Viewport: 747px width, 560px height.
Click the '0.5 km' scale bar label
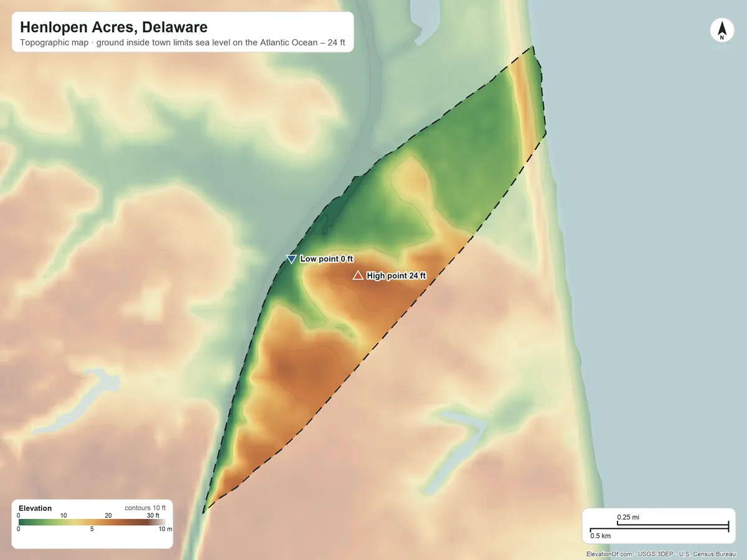[x=600, y=536]
